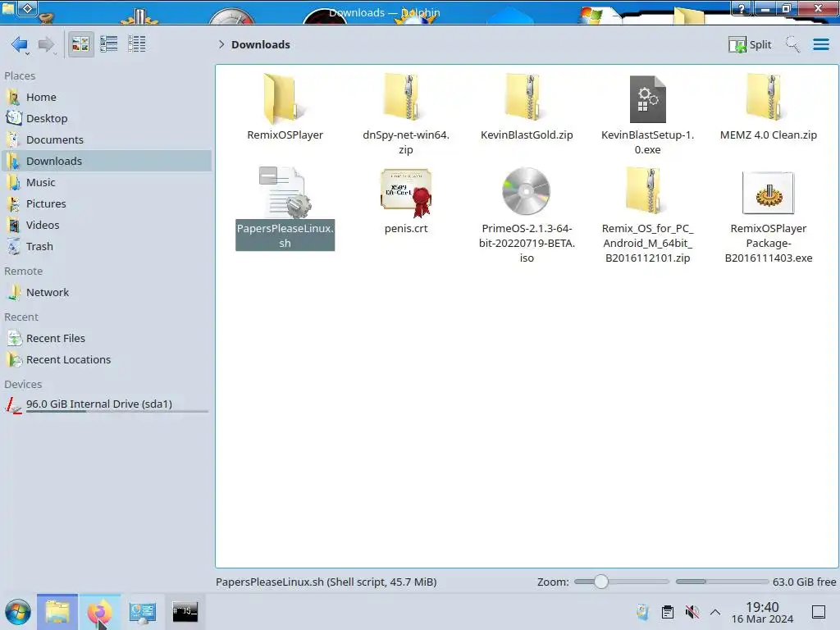Select KevinBlastSetup-1.0.exe icon
This screenshot has width=840, height=630.
tap(648, 99)
